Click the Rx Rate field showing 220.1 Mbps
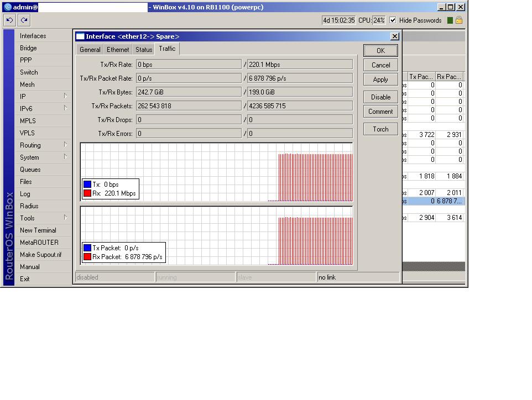Image resolution: width=532 pixels, height=400 pixels. (300, 65)
